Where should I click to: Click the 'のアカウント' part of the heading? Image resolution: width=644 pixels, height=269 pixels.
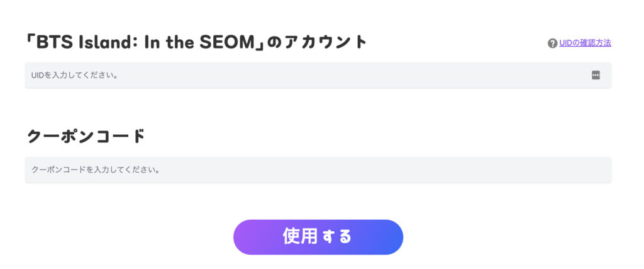click(x=317, y=42)
